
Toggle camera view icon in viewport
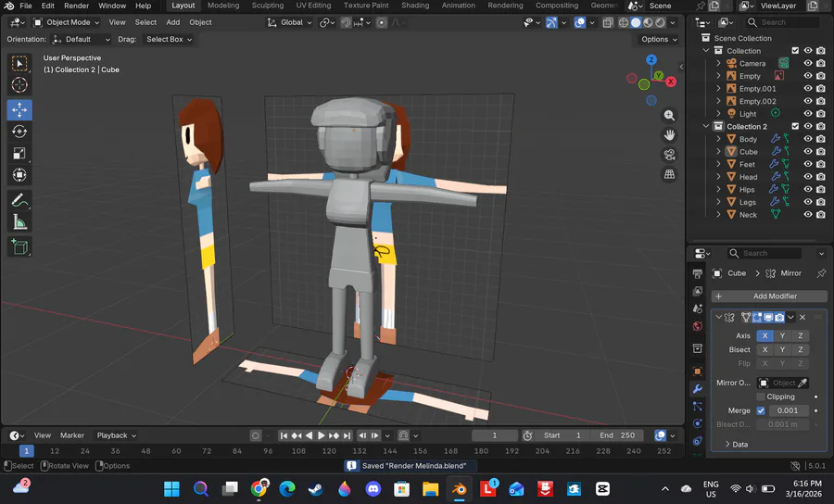click(669, 155)
